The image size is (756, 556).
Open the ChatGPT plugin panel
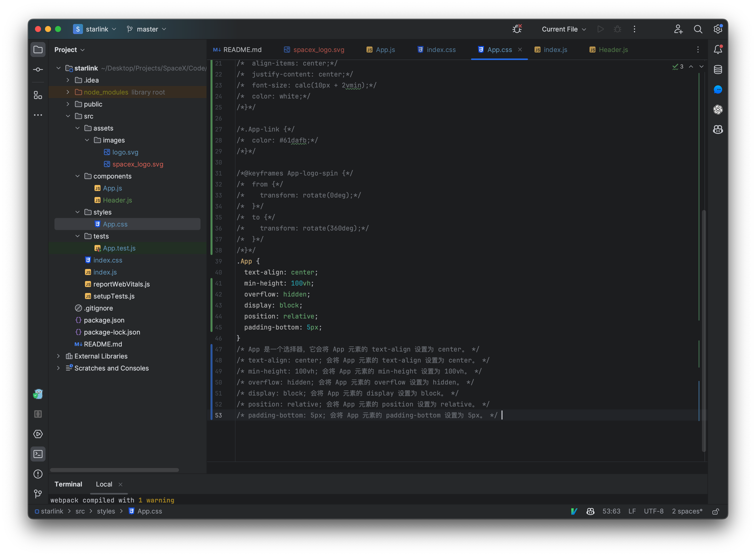point(718,109)
